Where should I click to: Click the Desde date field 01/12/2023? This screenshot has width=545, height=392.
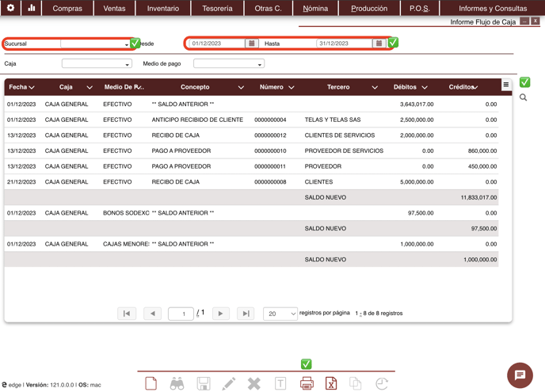coord(217,44)
